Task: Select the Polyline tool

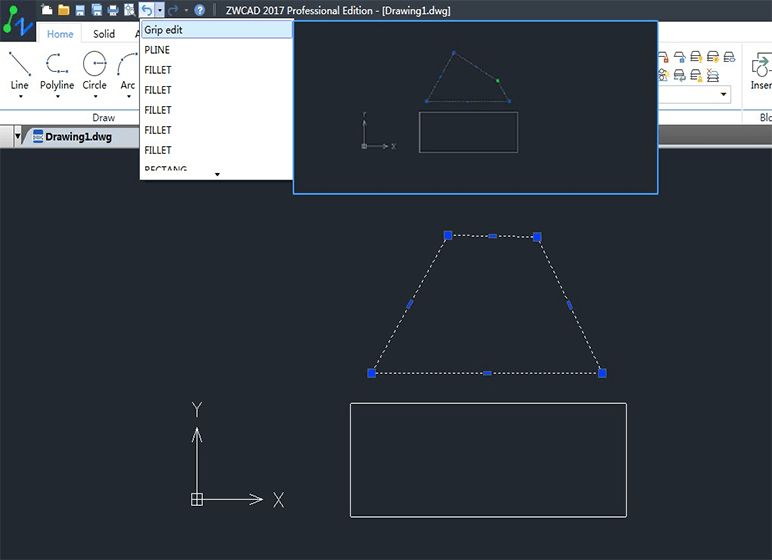Action: 57,70
